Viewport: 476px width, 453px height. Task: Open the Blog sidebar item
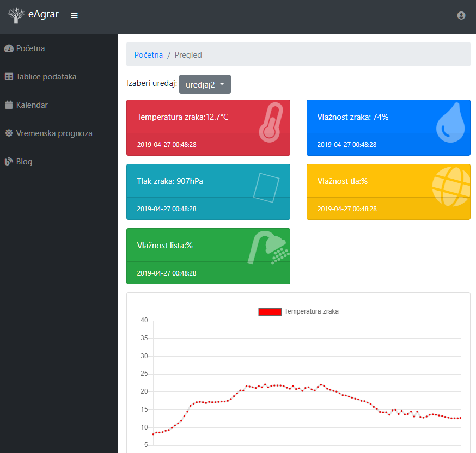[x=24, y=162]
